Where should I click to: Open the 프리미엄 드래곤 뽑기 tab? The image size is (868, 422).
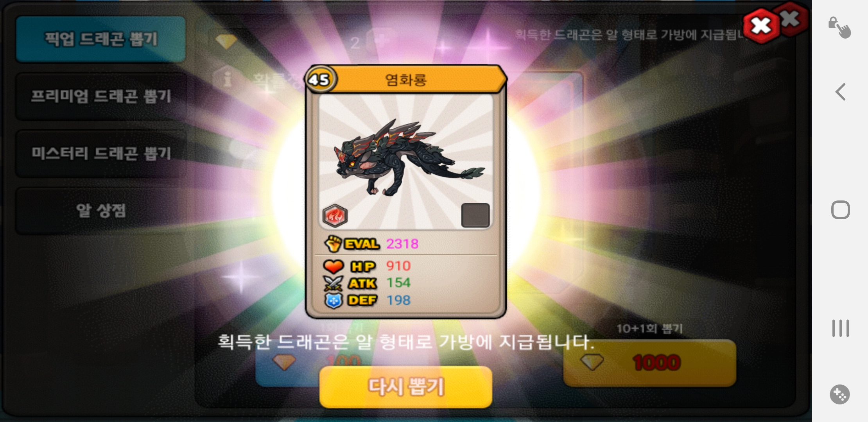[100, 96]
